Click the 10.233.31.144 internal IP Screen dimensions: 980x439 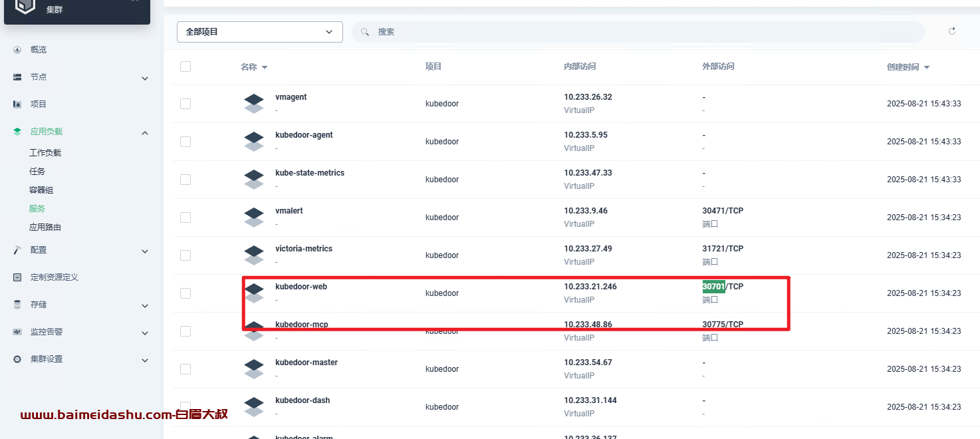pyautogui.click(x=590, y=400)
